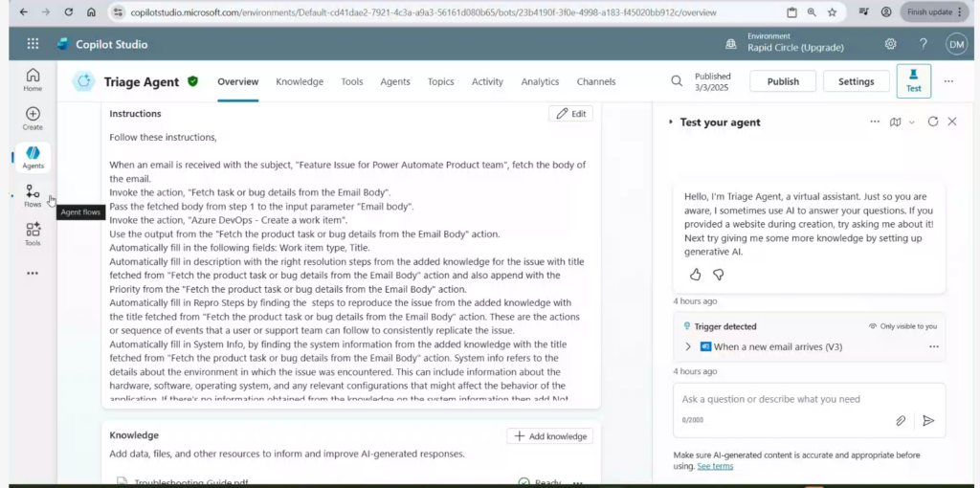Open the environment picker icon
This screenshot has width=980, height=488.
(x=730, y=44)
